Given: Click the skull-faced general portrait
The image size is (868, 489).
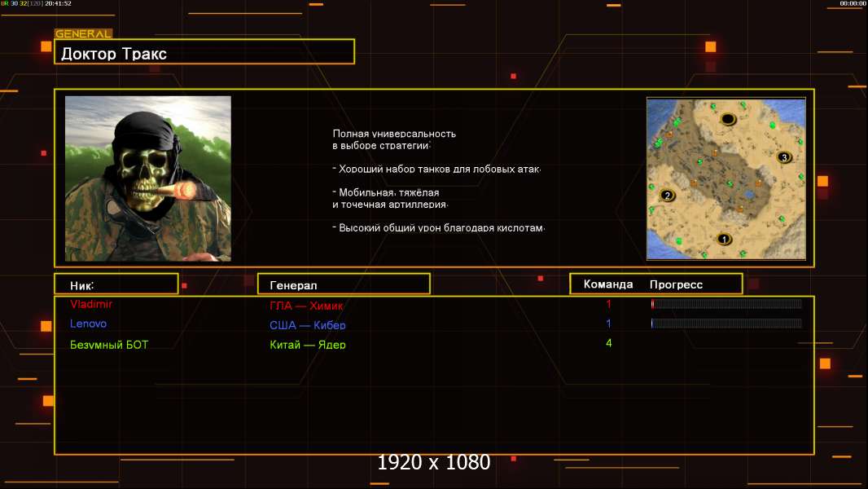Looking at the screenshot, I should pyautogui.click(x=147, y=178).
